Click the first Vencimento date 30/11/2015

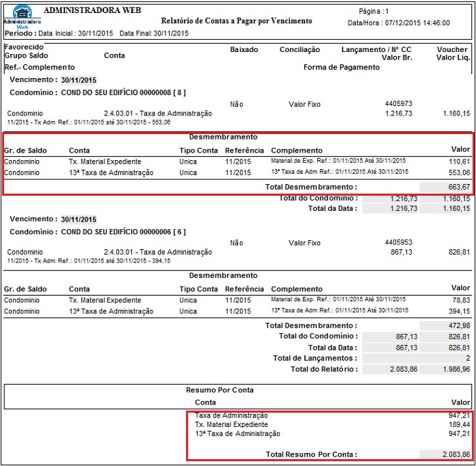pos(79,80)
